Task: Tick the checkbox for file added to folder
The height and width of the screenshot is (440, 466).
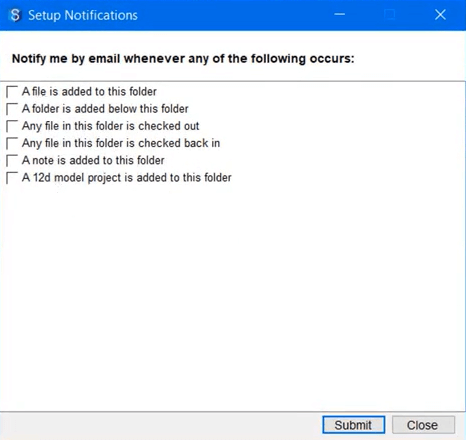Action: tap(12, 92)
